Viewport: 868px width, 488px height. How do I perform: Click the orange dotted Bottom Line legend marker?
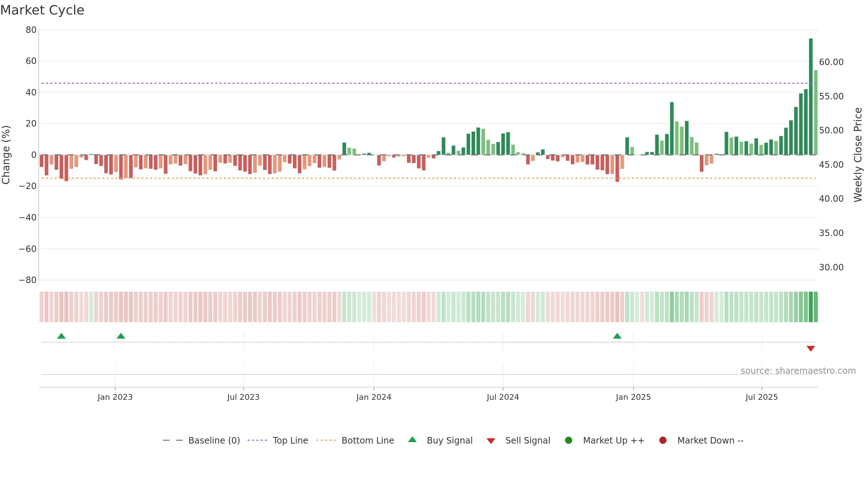click(x=326, y=440)
